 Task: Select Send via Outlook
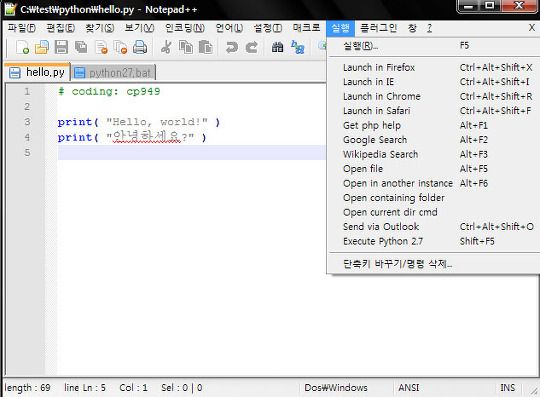pos(434,227)
